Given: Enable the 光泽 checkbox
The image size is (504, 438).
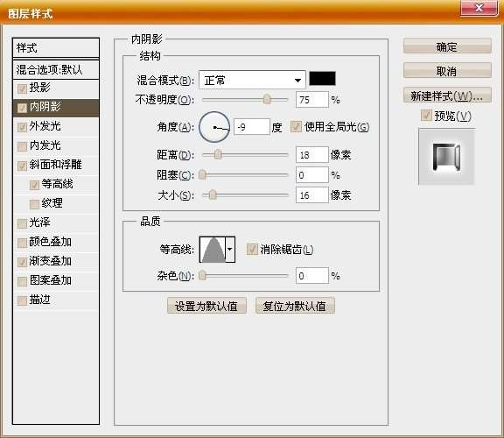Looking at the screenshot, I should (x=22, y=223).
